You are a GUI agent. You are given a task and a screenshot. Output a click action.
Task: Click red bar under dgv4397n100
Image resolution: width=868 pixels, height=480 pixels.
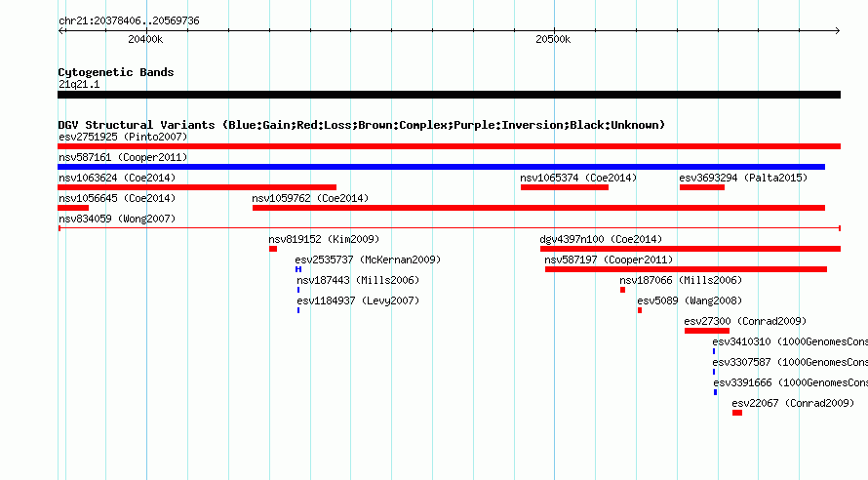pos(690,249)
